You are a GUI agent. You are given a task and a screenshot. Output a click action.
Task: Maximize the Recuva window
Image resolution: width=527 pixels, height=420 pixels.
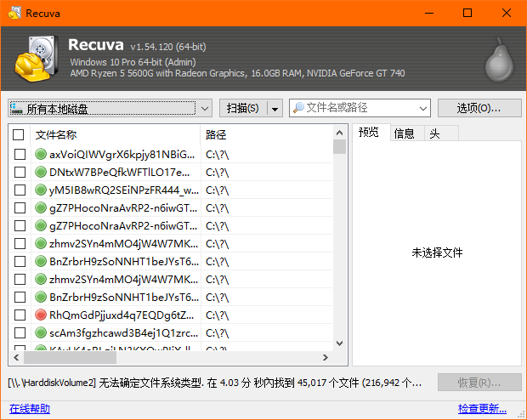(x=467, y=13)
